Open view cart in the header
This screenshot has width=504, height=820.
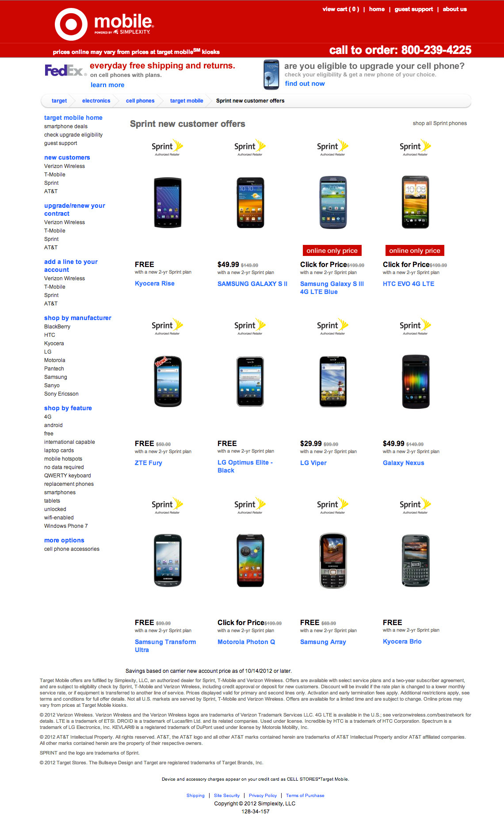pos(340,9)
